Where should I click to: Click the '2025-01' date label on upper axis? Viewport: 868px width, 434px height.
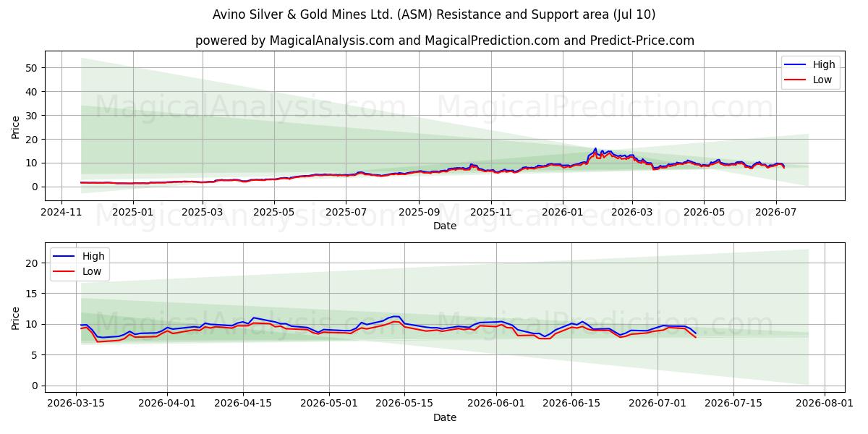tap(133, 212)
